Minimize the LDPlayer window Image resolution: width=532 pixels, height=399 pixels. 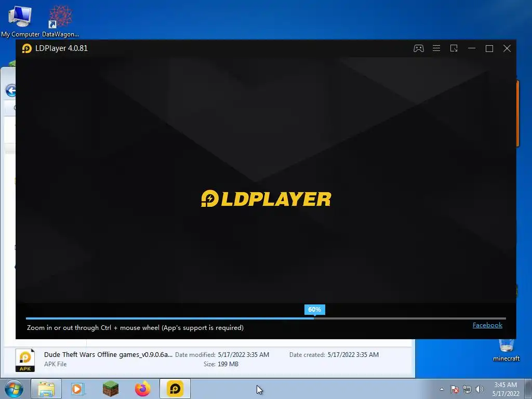tap(472, 48)
